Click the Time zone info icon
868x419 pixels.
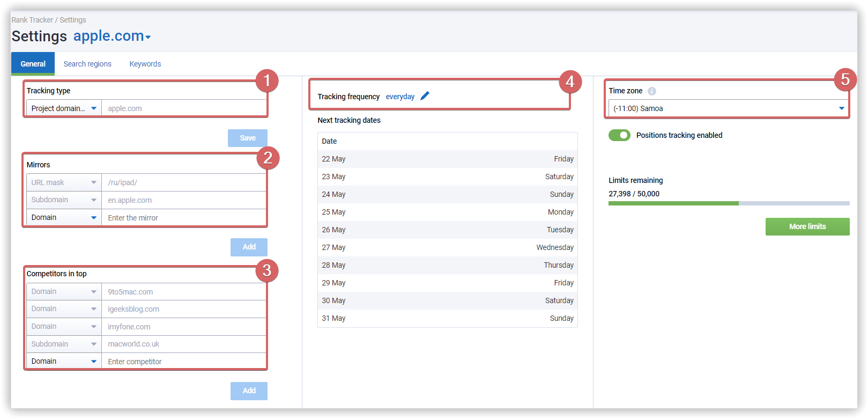[x=651, y=91]
